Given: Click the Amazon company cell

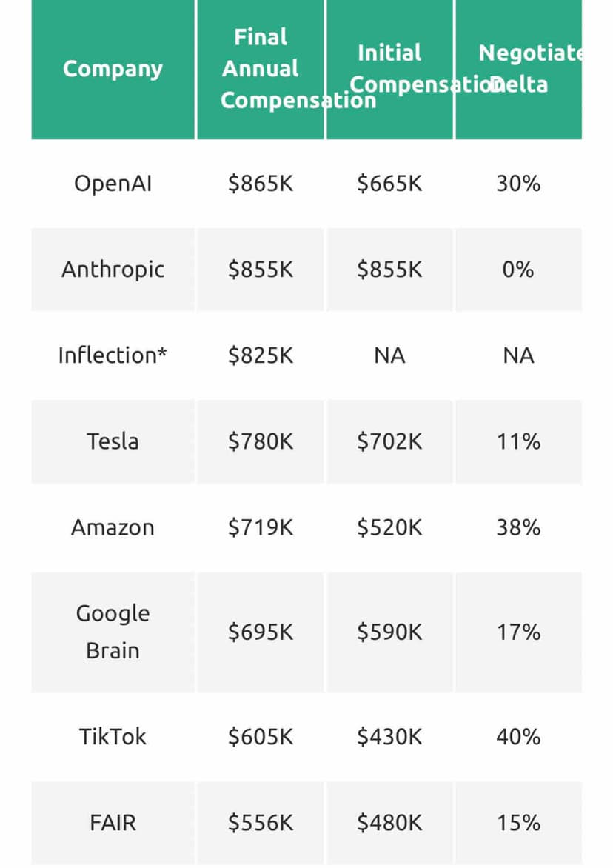Looking at the screenshot, I should pos(113,527).
